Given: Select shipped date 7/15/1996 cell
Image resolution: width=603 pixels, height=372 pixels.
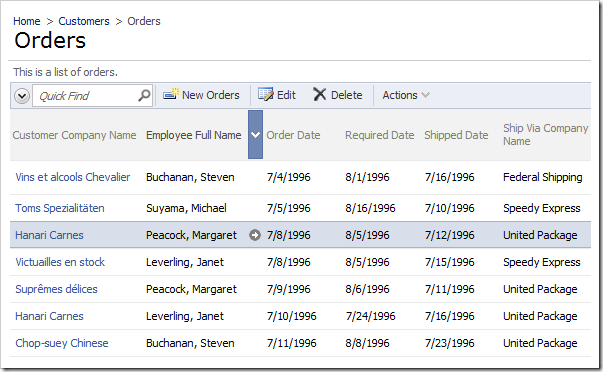Looking at the screenshot, I should 450,262.
